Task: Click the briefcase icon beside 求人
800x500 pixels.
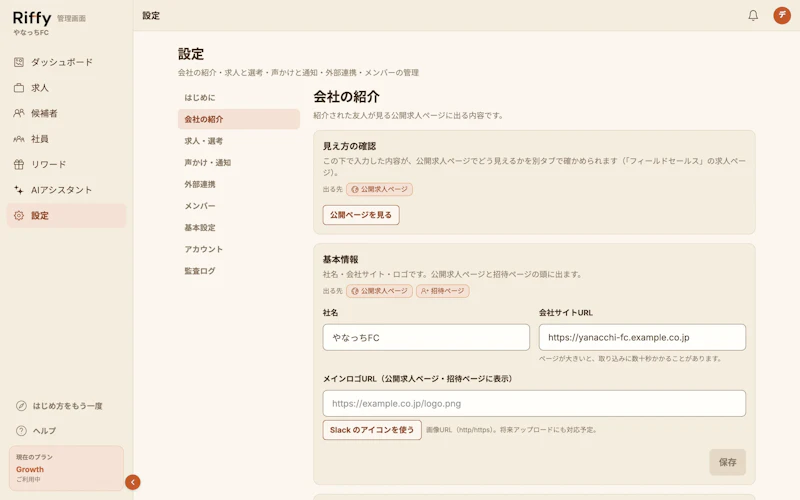Action: tap(19, 88)
